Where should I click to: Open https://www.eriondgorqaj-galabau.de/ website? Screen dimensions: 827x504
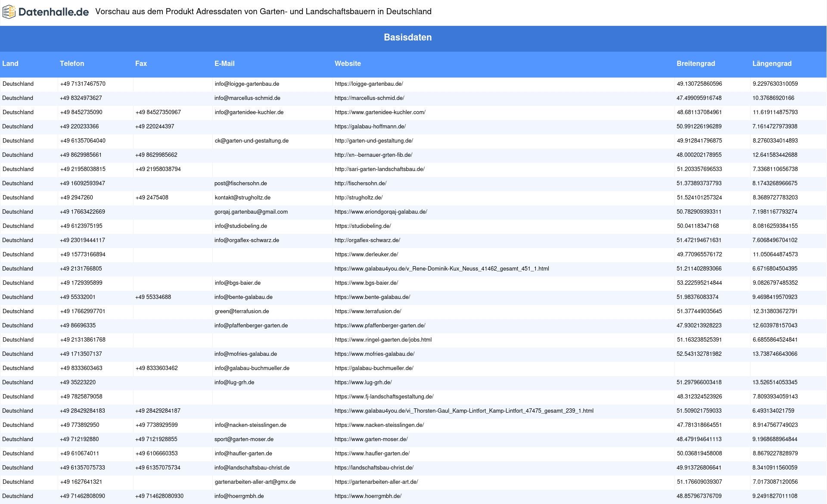[381, 212]
